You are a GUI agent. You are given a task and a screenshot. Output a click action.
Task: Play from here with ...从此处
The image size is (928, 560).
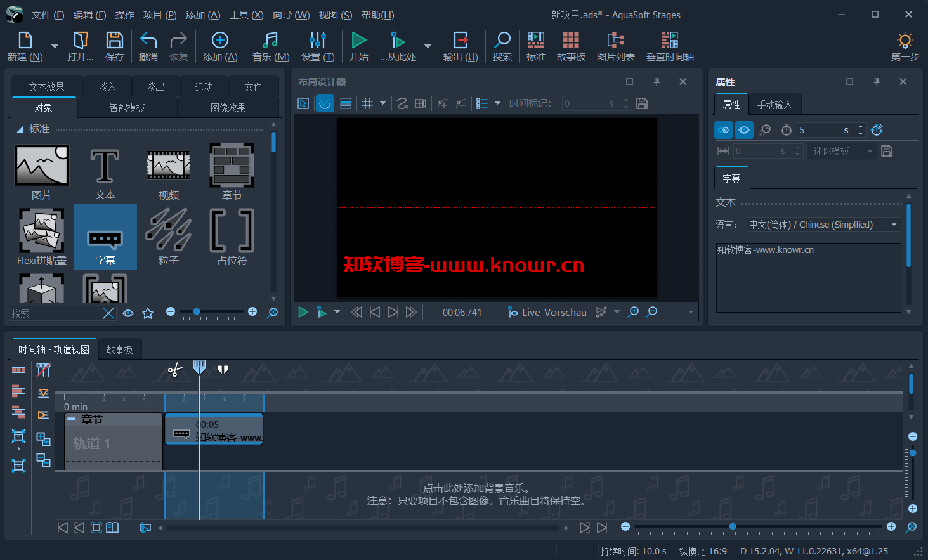click(x=398, y=47)
